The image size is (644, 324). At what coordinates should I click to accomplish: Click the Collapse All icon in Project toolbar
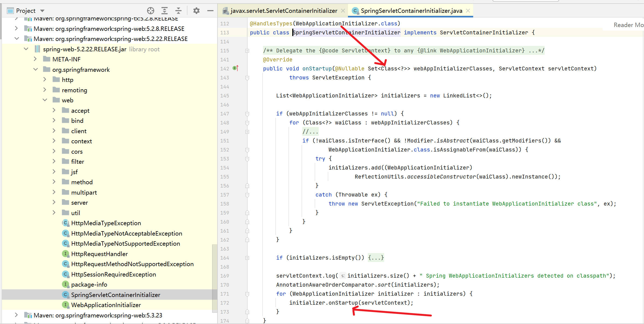click(x=178, y=11)
